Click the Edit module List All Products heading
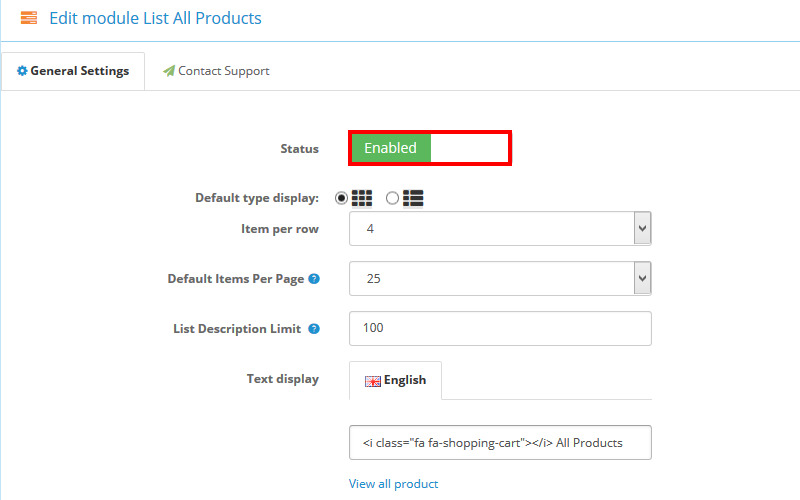This screenshot has width=800, height=500. [155, 18]
